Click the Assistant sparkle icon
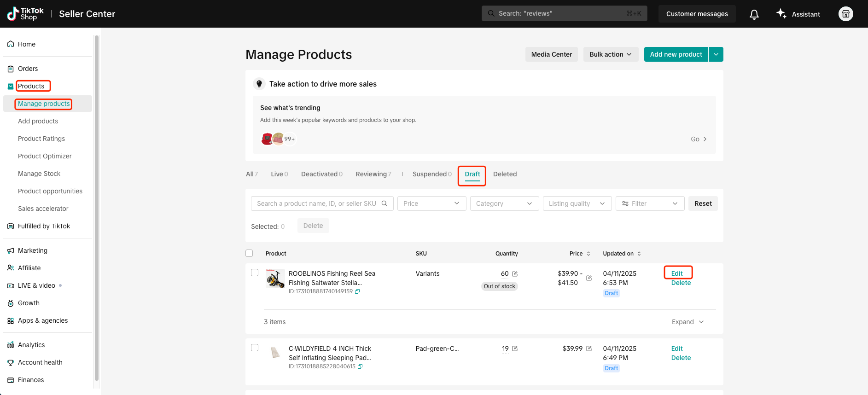Screen dimensions: 868x395 pyautogui.click(x=781, y=13)
